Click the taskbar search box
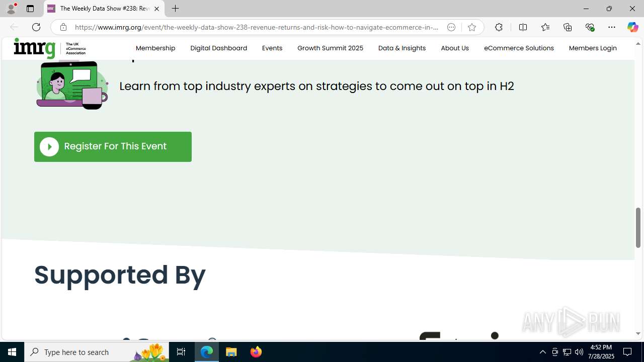 97,352
